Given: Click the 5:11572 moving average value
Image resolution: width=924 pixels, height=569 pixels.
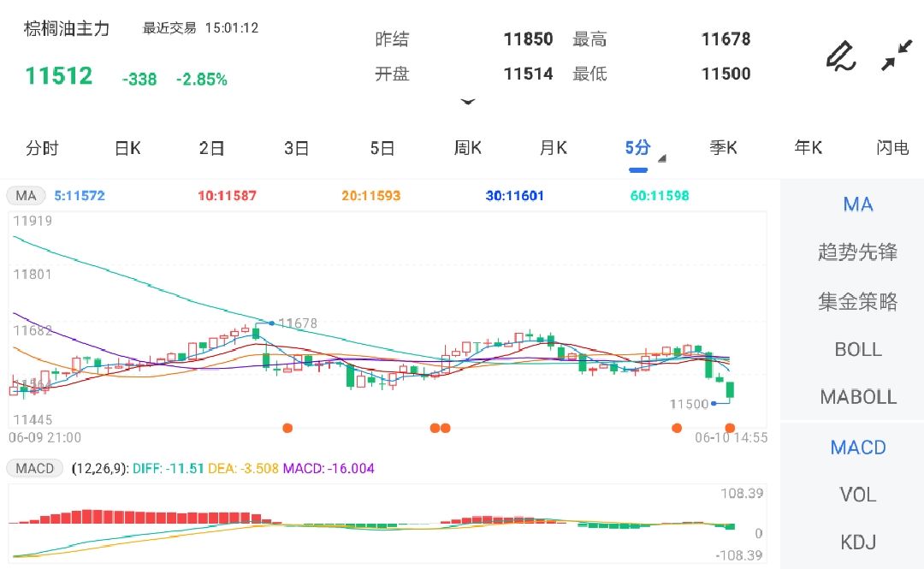Looking at the screenshot, I should (x=80, y=196).
